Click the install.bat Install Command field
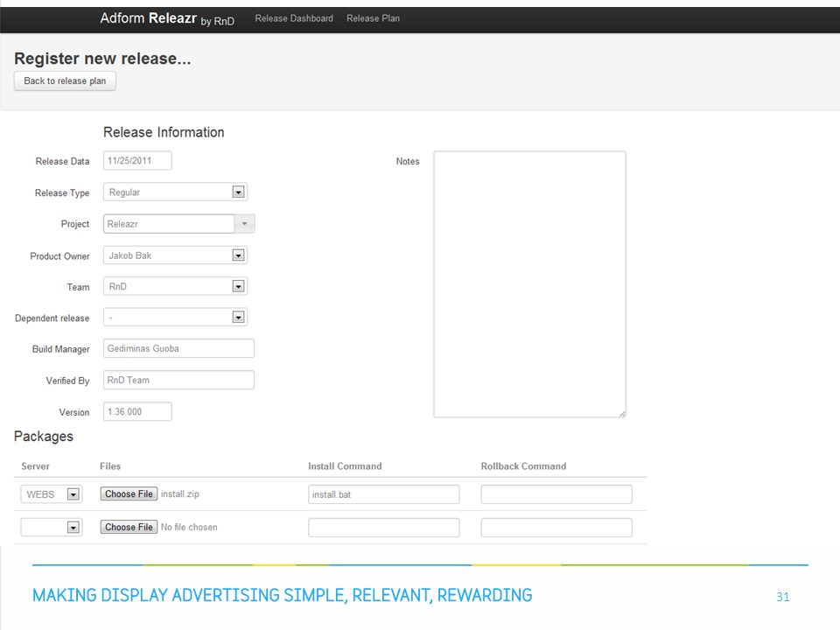840x630 pixels. click(x=384, y=494)
